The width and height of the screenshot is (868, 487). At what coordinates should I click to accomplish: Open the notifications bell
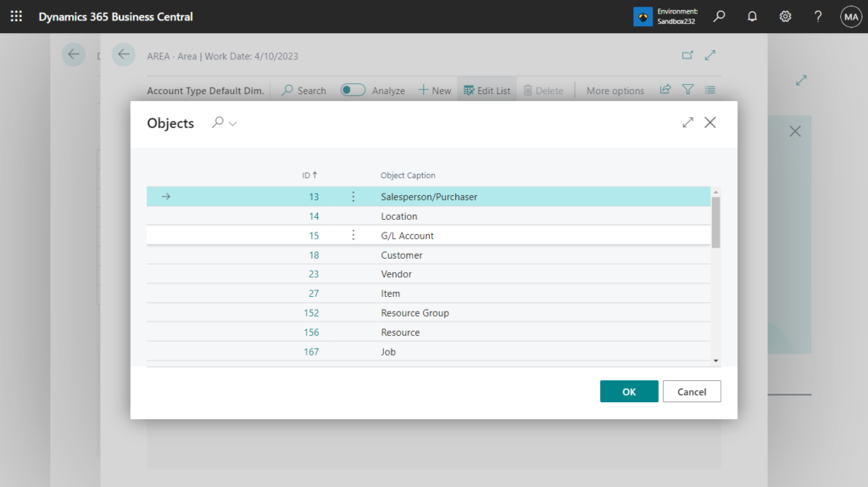point(752,16)
